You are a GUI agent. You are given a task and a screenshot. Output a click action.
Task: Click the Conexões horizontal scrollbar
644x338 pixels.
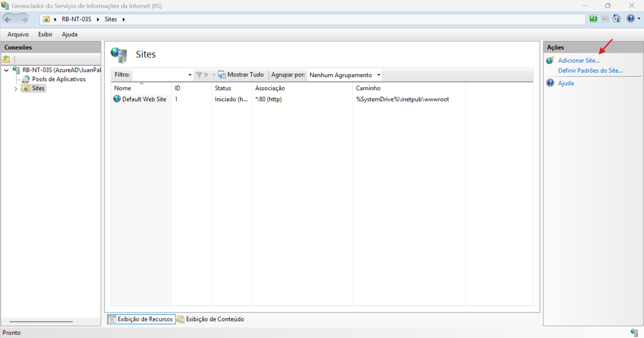tap(41, 322)
